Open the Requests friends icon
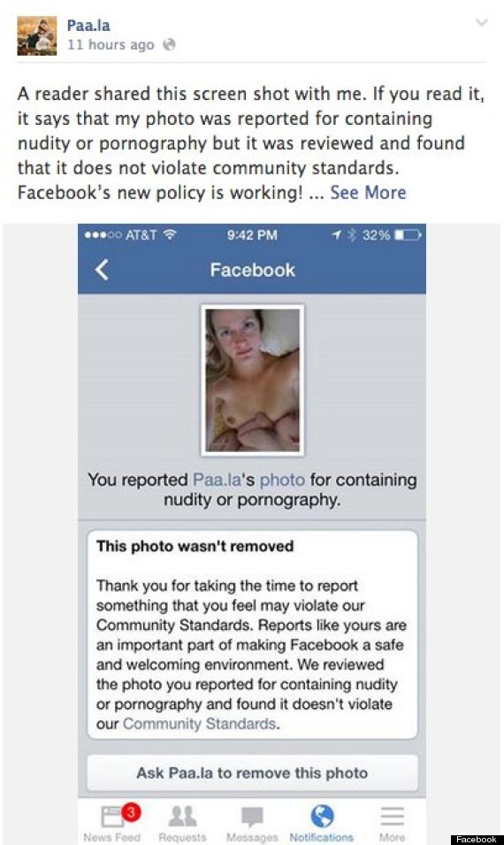The height and width of the screenshot is (845, 504). [x=182, y=823]
